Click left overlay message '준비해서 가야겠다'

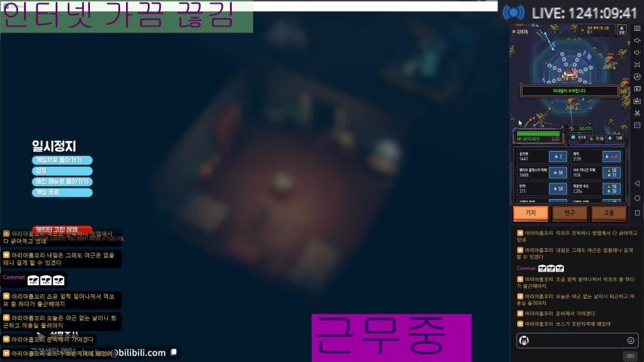pyautogui.click(x=49, y=339)
